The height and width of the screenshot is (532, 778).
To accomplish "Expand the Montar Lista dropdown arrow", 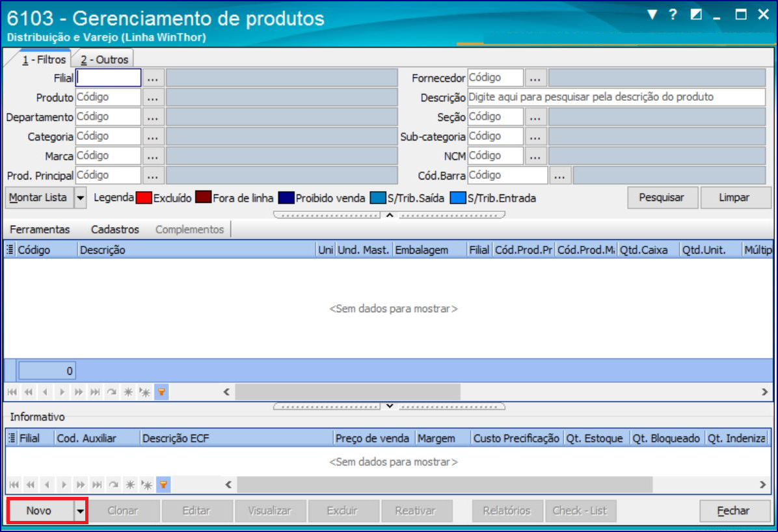I will point(81,198).
